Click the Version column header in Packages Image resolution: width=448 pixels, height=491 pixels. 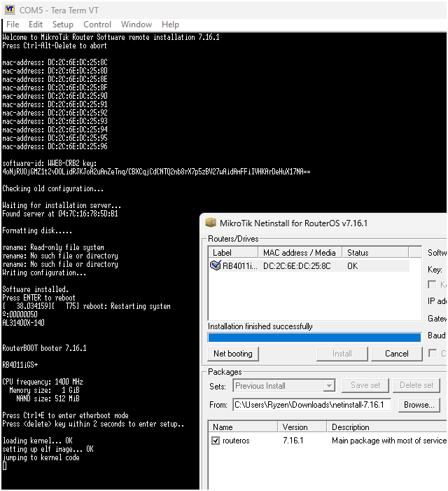(x=302, y=427)
